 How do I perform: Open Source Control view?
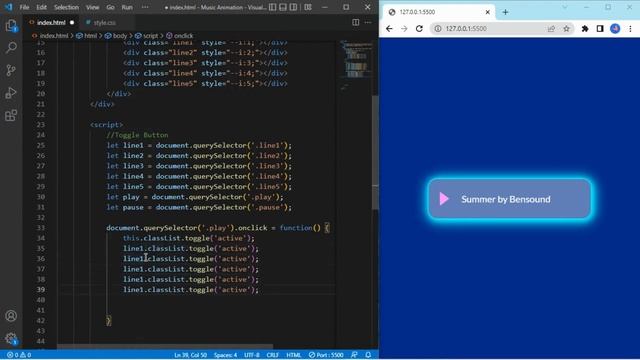click(11, 70)
